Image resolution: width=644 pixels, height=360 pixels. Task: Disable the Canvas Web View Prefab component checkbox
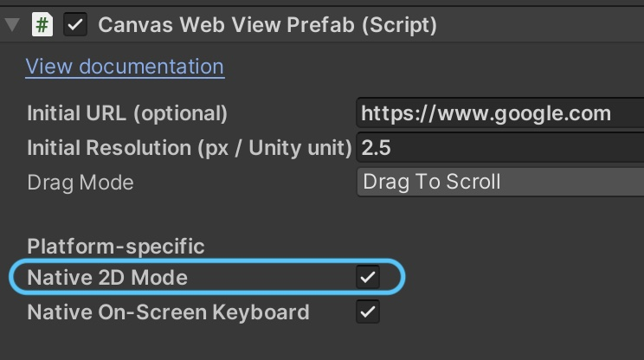point(76,24)
